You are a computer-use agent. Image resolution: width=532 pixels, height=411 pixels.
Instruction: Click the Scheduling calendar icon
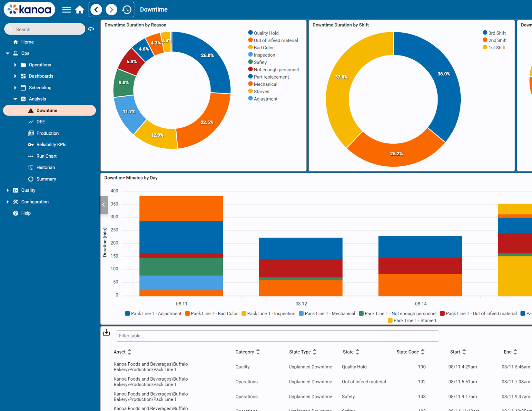[23, 88]
